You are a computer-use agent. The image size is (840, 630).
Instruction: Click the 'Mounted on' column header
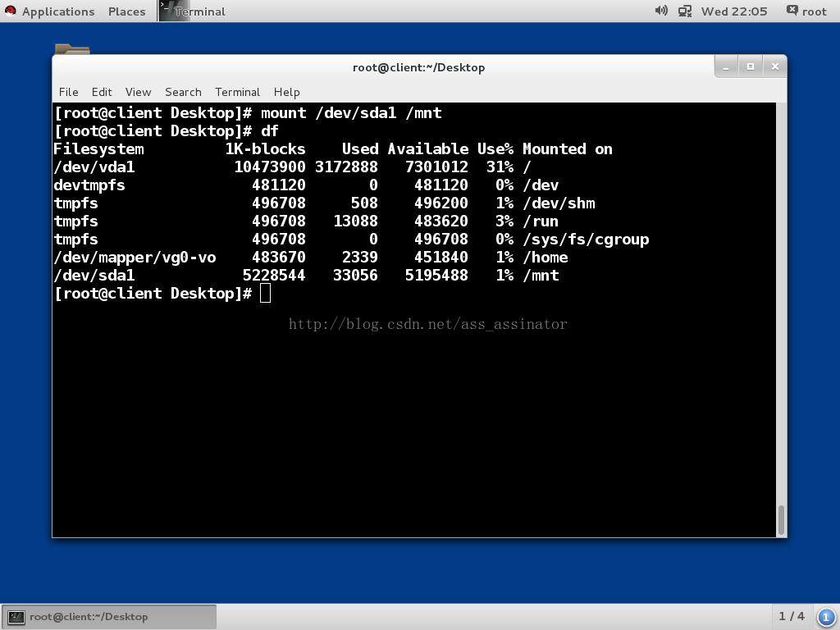[568, 149]
